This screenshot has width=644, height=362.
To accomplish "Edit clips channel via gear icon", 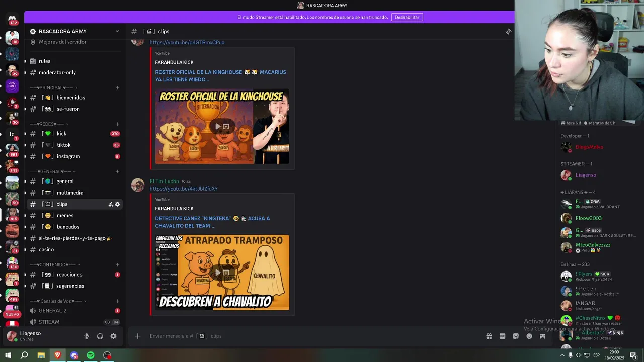I will [117, 204].
